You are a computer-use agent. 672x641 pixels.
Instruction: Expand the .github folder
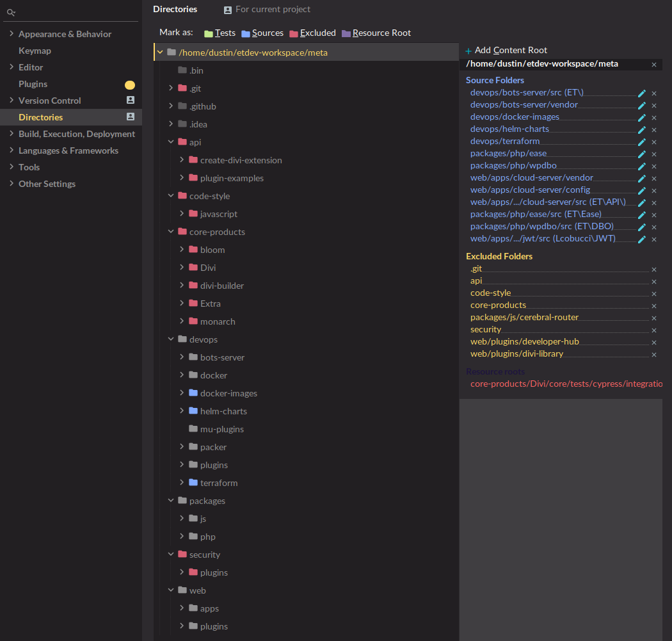[x=171, y=106]
